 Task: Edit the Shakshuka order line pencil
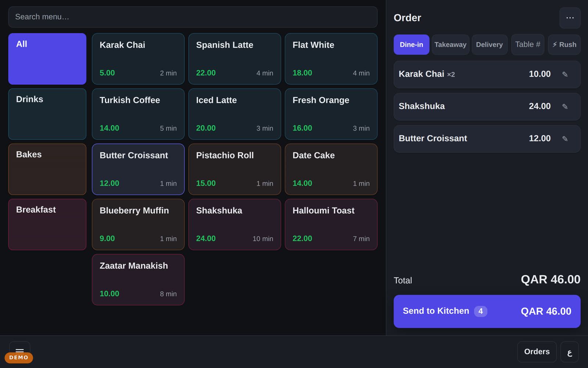[x=565, y=106]
